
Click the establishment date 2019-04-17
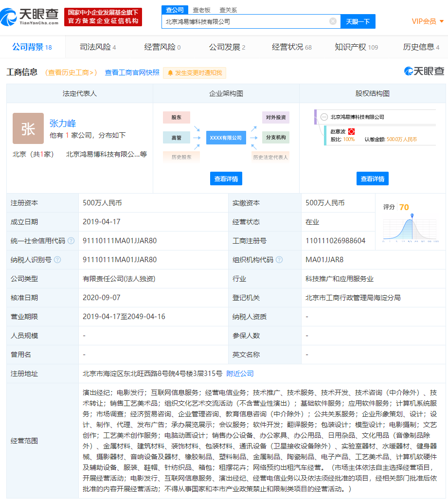coord(101,222)
